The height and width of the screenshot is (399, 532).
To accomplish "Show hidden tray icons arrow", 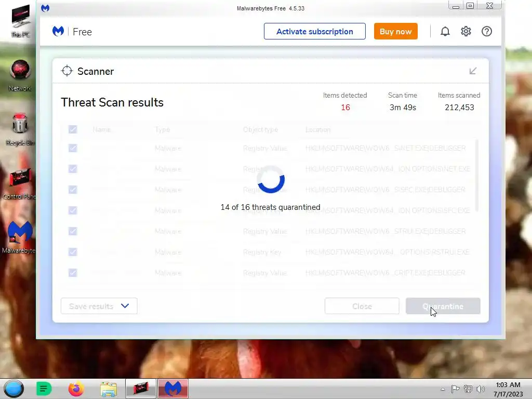I will tap(443, 389).
